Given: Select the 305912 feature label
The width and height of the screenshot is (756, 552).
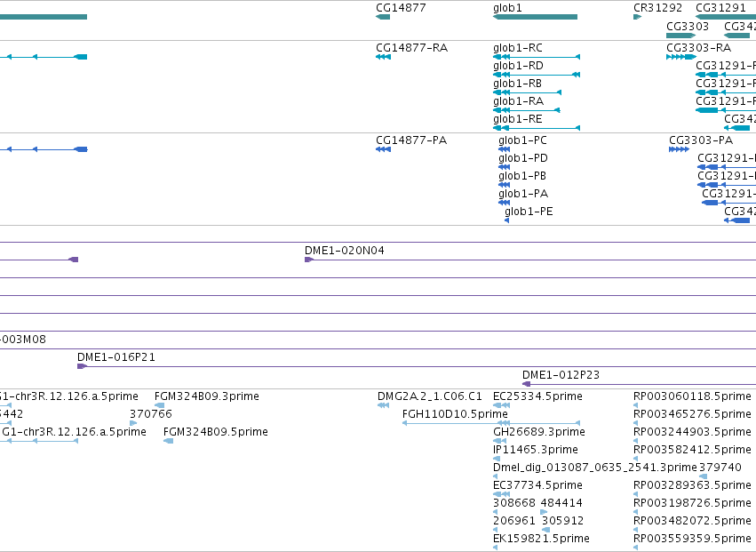Looking at the screenshot, I should [x=562, y=521].
